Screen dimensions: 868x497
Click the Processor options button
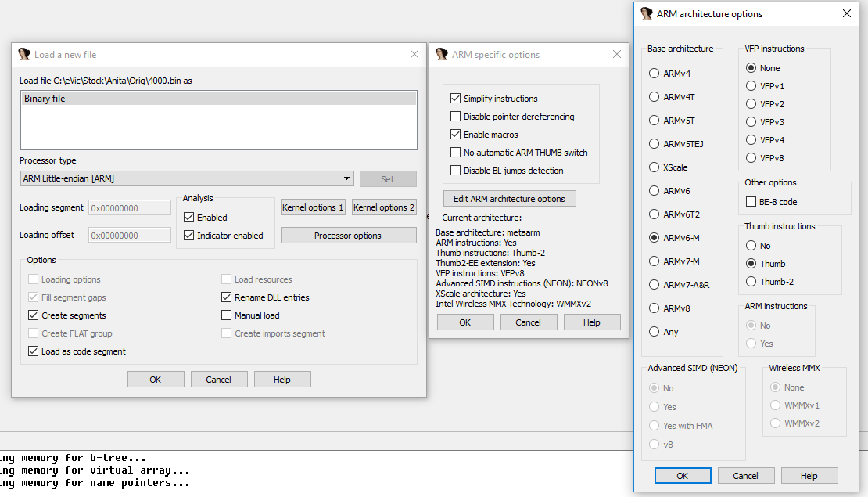[x=348, y=236]
